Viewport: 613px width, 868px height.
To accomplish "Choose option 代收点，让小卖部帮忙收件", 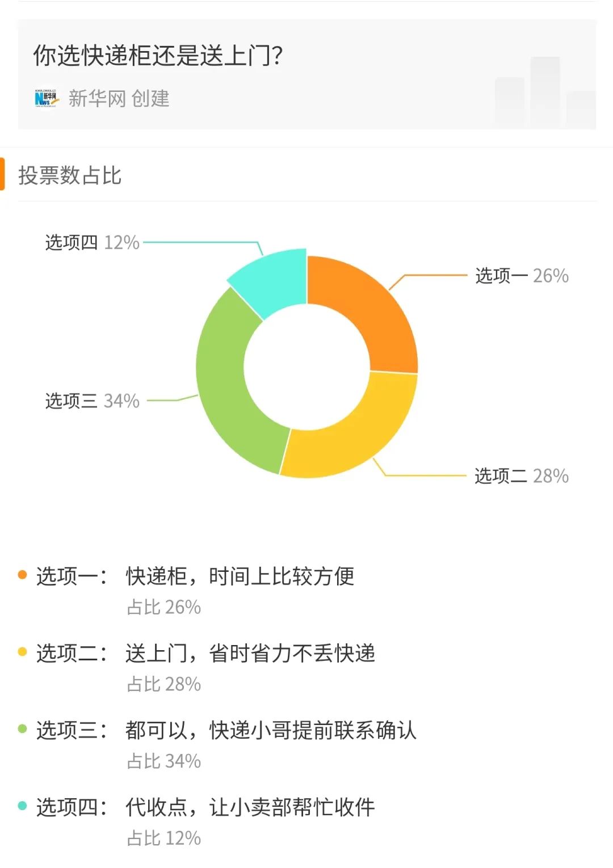I will [250, 807].
